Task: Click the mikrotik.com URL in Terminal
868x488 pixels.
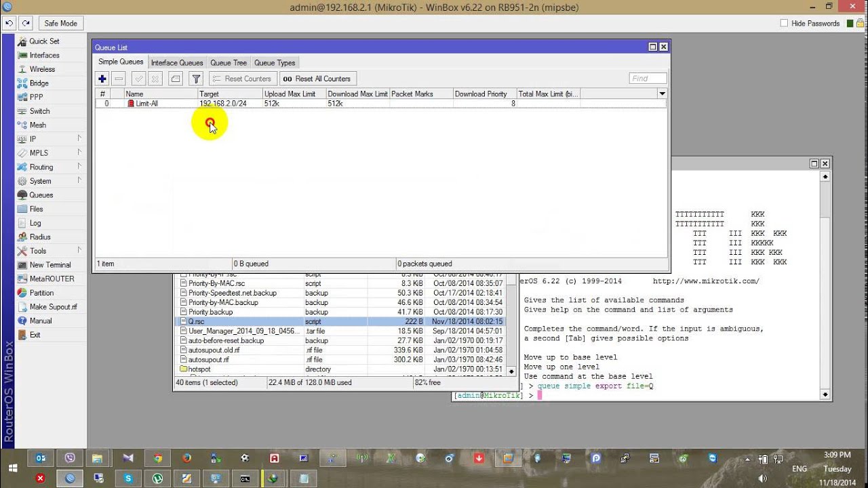Action: [x=706, y=281]
